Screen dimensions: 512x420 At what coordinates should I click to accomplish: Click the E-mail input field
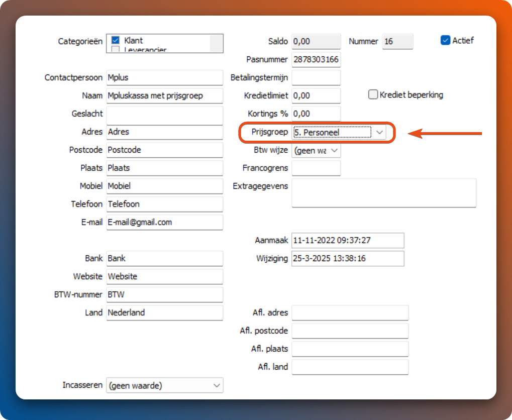coord(164,222)
